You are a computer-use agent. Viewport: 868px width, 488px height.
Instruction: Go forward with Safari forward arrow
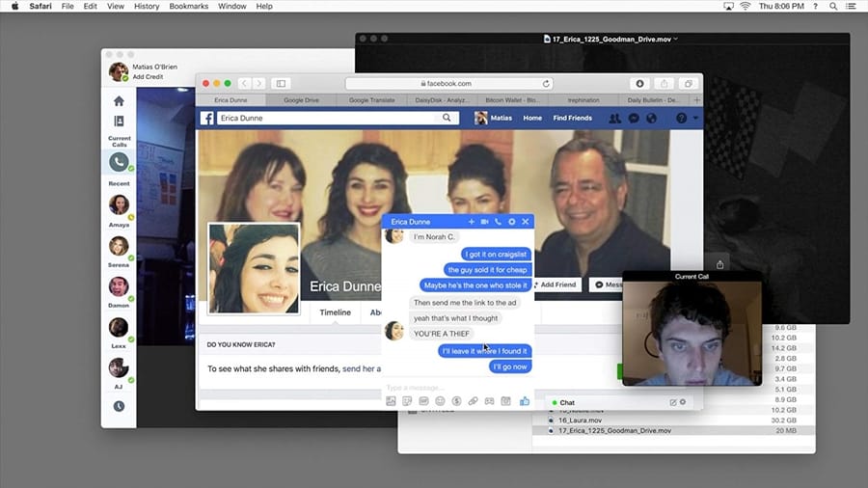pyautogui.click(x=258, y=84)
